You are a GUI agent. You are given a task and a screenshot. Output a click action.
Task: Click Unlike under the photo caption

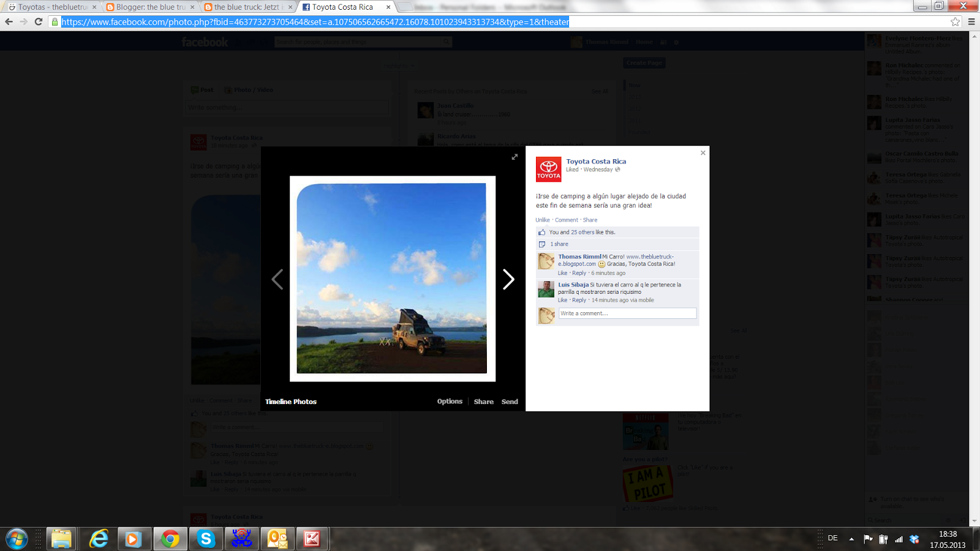(x=543, y=220)
